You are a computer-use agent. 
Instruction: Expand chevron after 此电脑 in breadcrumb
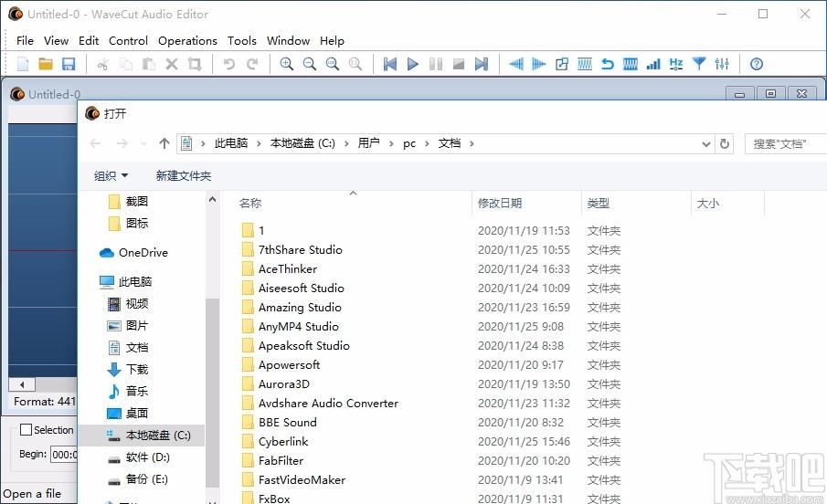(259, 143)
